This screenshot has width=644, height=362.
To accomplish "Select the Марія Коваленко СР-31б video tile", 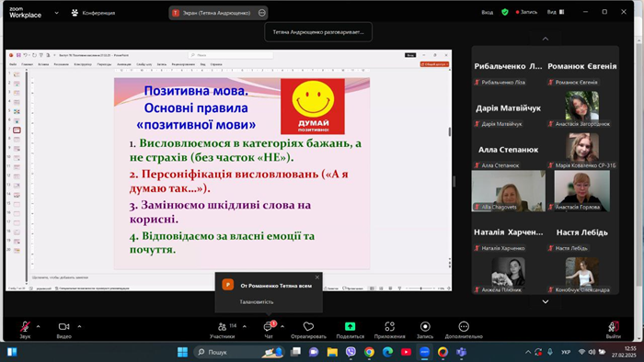I will (582, 150).
